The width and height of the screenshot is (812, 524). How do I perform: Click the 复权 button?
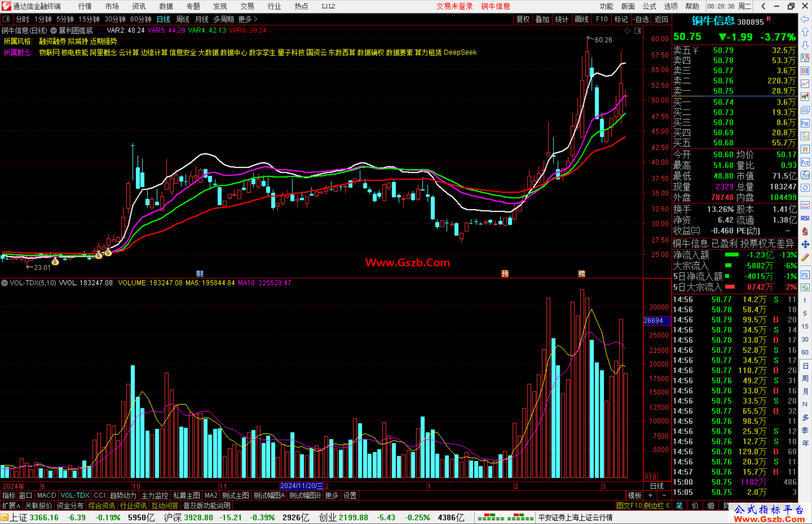point(523,19)
